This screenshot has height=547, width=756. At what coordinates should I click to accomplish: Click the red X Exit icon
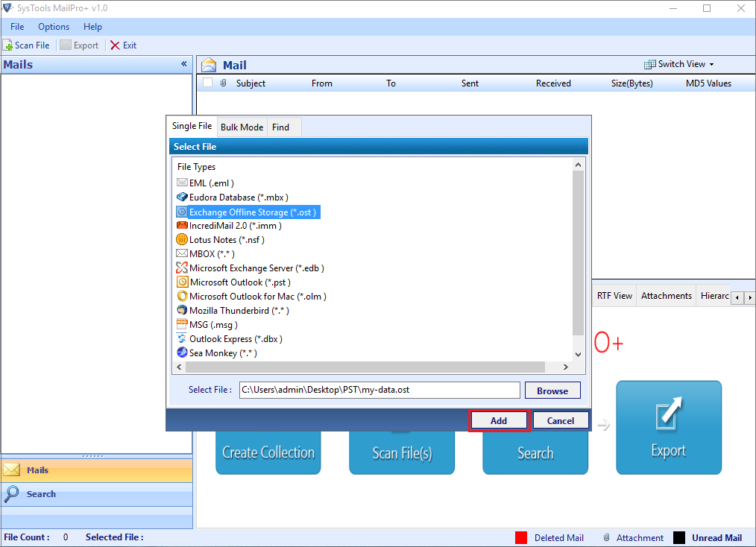[x=115, y=45]
